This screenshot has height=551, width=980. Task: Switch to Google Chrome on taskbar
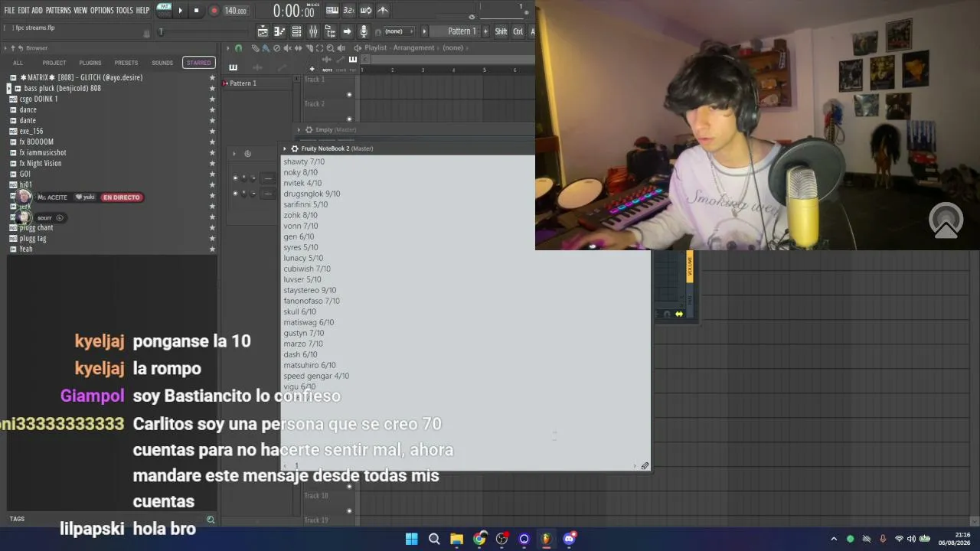[479, 539]
